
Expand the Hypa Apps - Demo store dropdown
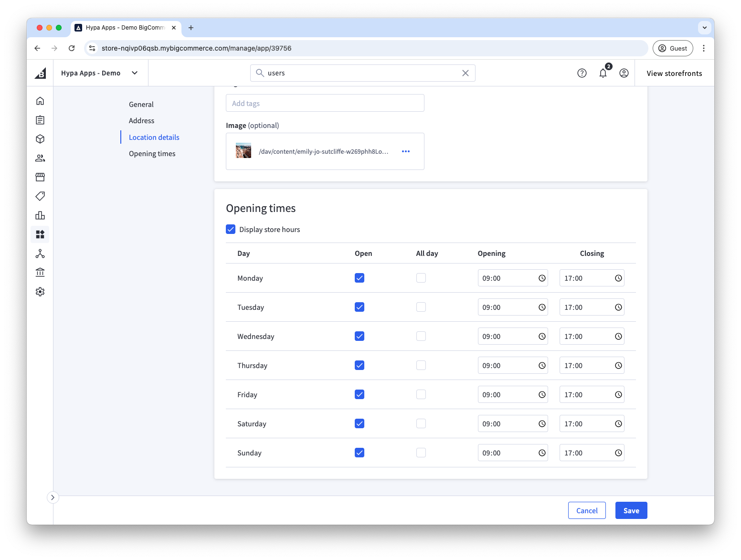pos(100,73)
